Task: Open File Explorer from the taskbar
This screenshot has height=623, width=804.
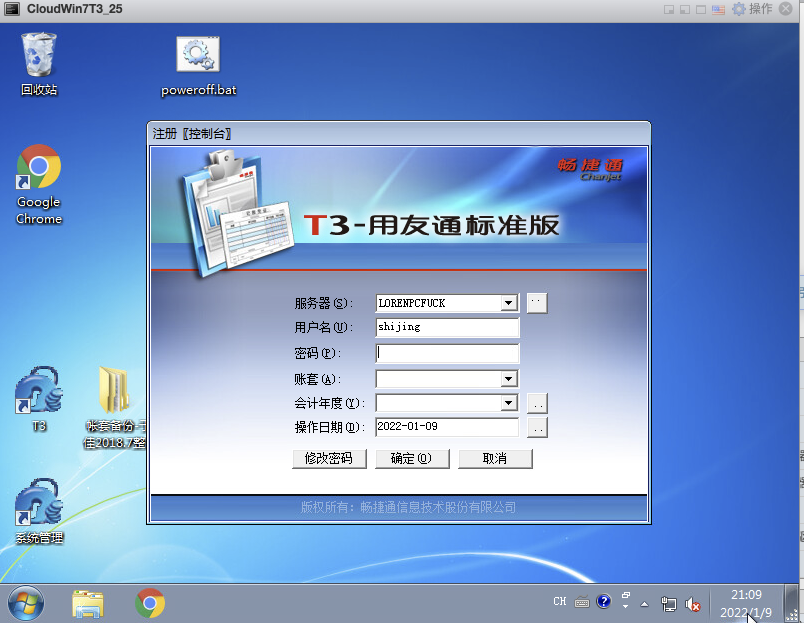Action: [88, 604]
